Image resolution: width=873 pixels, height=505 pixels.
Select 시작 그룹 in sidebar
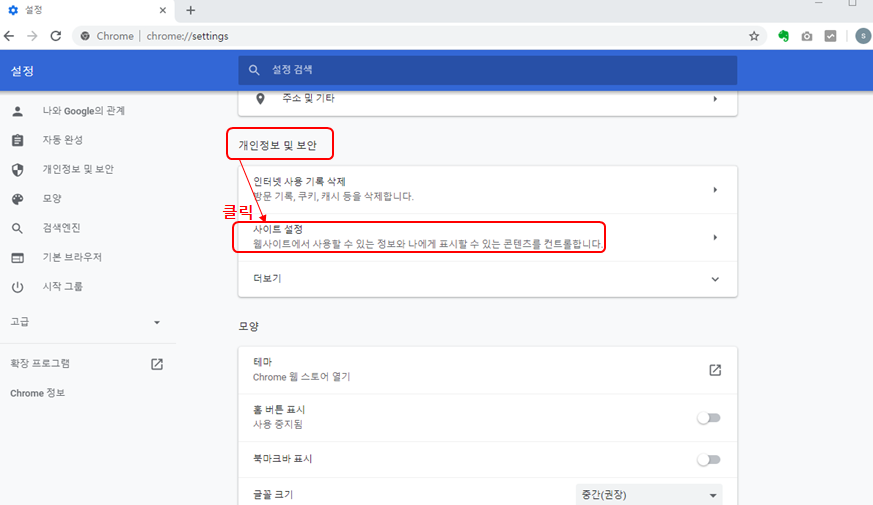(x=63, y=287)
